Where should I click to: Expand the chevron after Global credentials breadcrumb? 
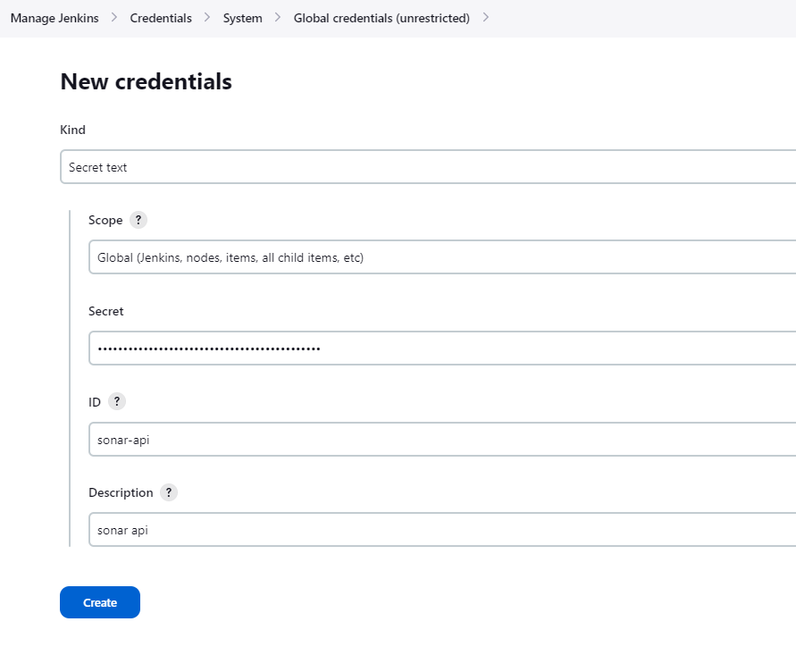click(486, 17)
